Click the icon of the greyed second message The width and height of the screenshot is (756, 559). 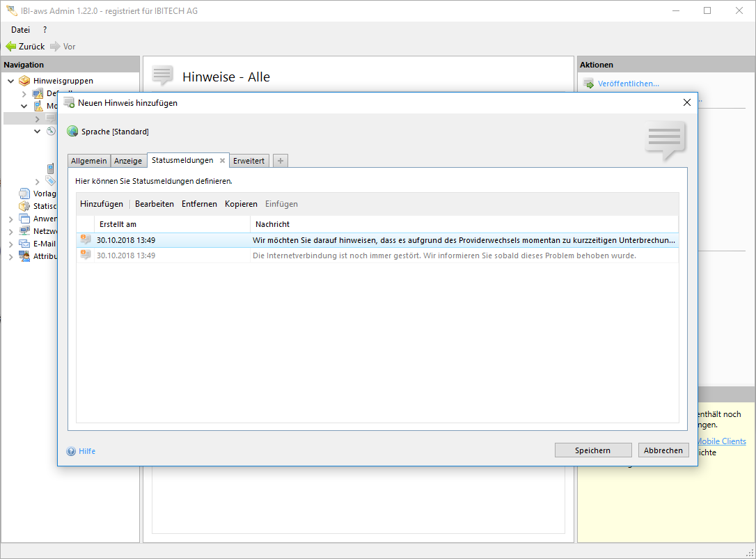click(86, 255)
